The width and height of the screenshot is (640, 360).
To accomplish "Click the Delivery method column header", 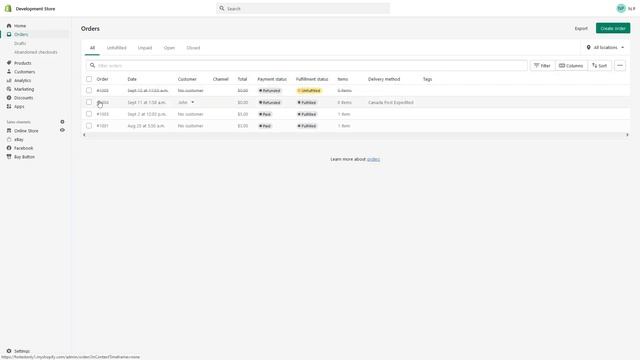I will point(384,79).
